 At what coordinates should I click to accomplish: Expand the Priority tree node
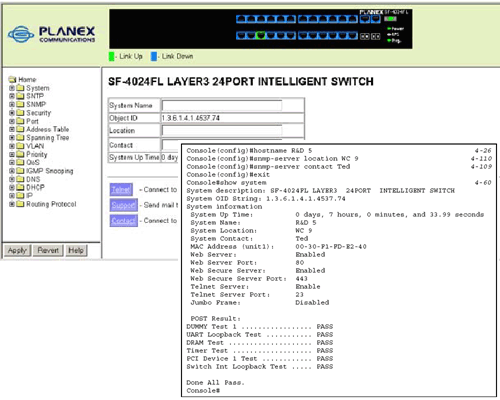click(x=12, y=154)
